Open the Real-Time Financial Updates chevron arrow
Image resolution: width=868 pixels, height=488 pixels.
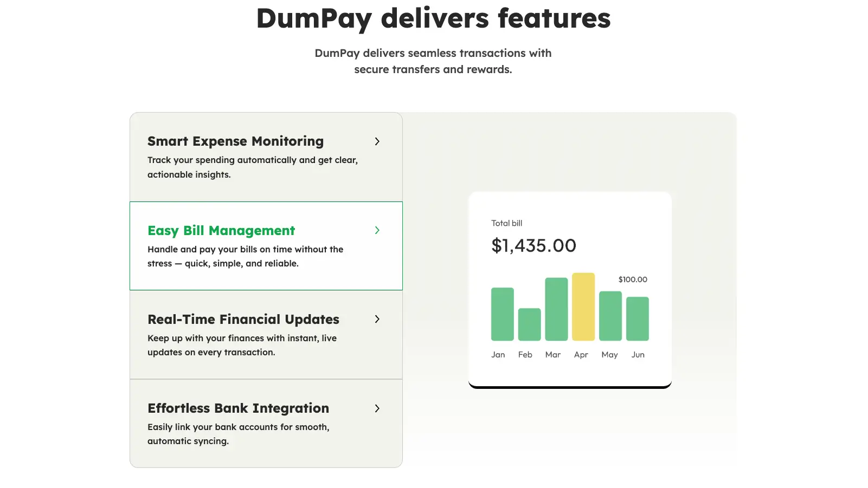tap(377, 319)
